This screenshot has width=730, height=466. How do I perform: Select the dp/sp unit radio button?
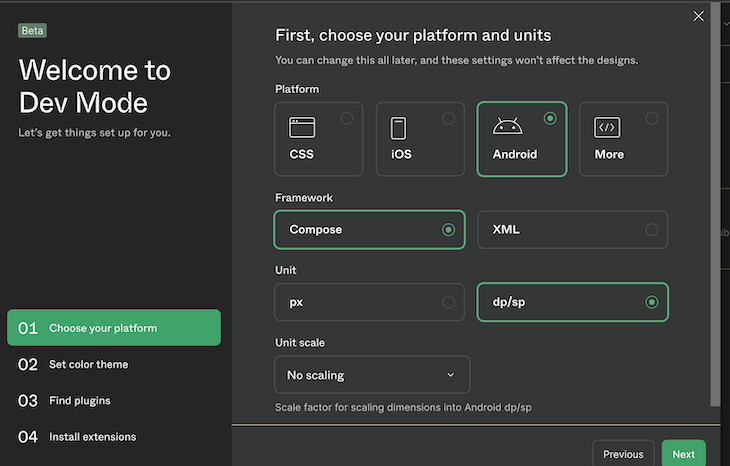point(652,302)
